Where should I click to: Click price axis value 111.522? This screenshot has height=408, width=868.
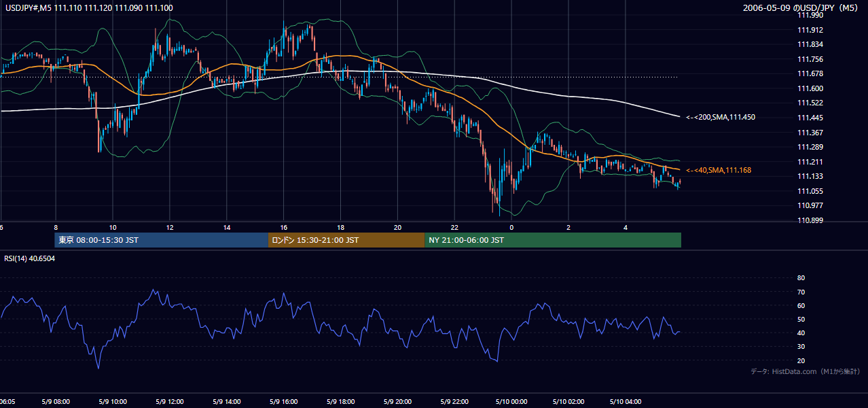pyautogui.click(x=810, y=103)
